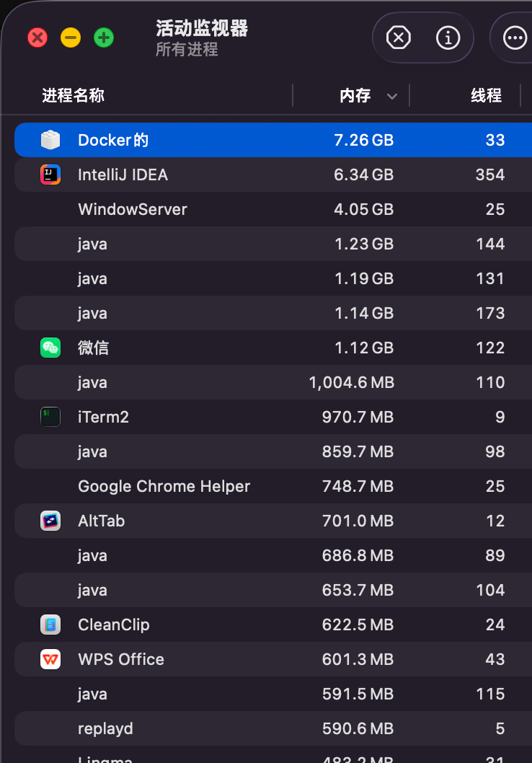
Task: Zoom window with green button
Action: click(104, 38)
